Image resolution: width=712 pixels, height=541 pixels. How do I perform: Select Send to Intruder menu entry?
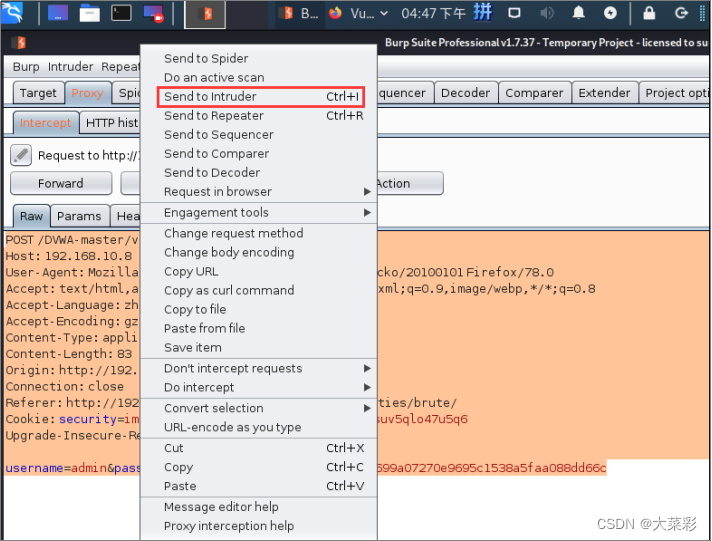[260, 97]
